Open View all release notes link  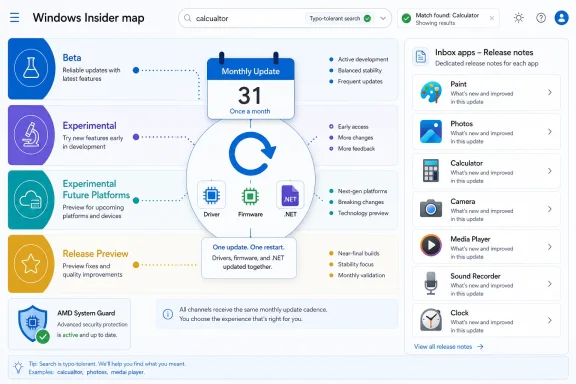(449, 347)
